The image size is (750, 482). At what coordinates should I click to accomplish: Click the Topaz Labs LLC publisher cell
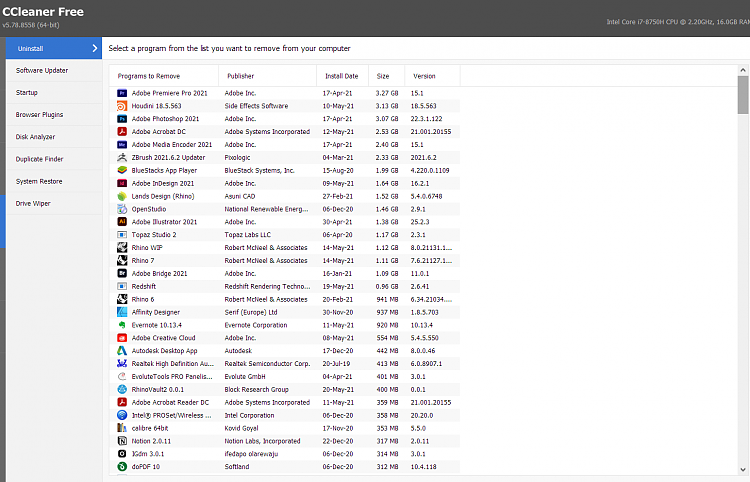coord(248,235)
